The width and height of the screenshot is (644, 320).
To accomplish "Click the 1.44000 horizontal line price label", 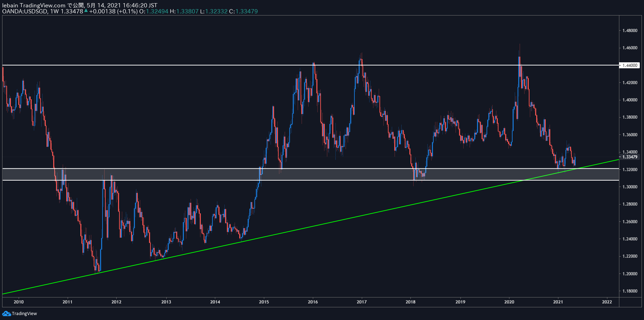I will point(630,65).
